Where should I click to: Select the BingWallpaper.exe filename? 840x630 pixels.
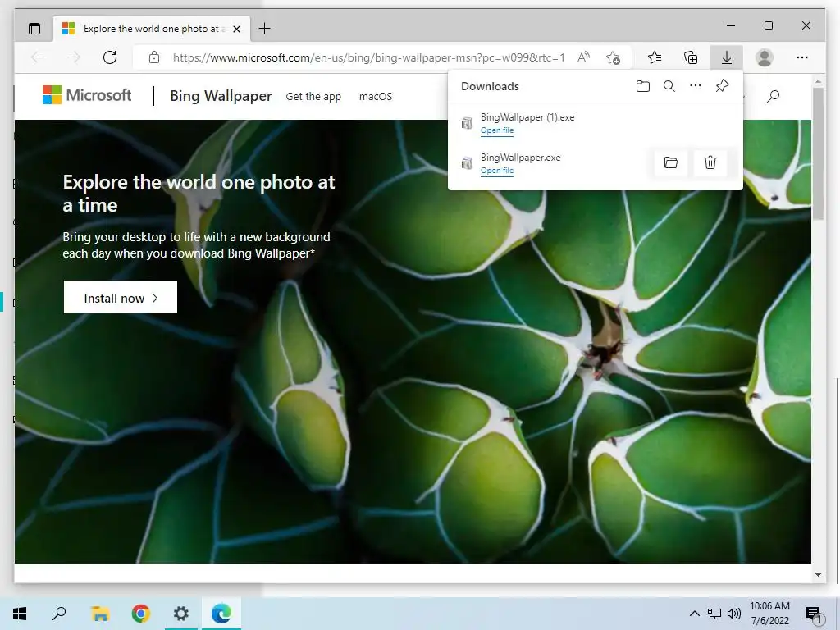(x=521, y=157)
